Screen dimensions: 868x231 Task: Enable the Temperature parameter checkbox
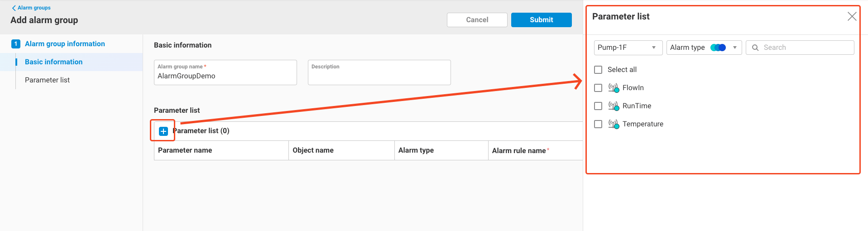pos(598,124)
